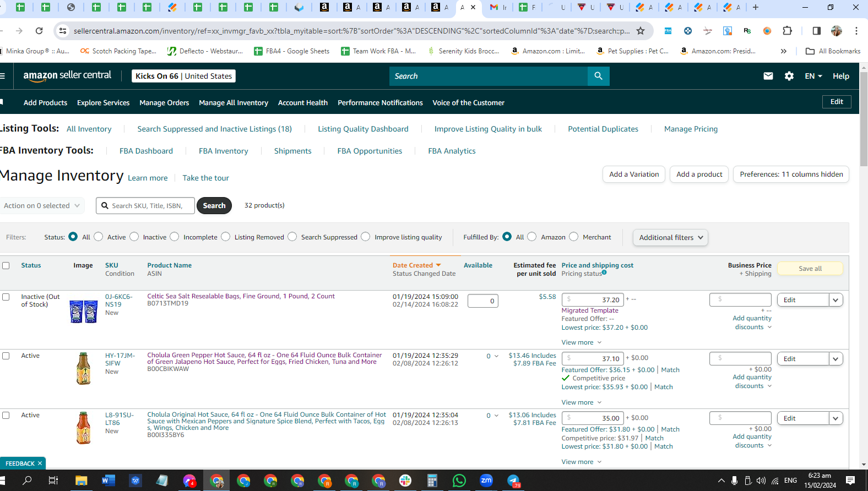Click the Add a Variation button
The image size is (868, 491).
[634, 174]
